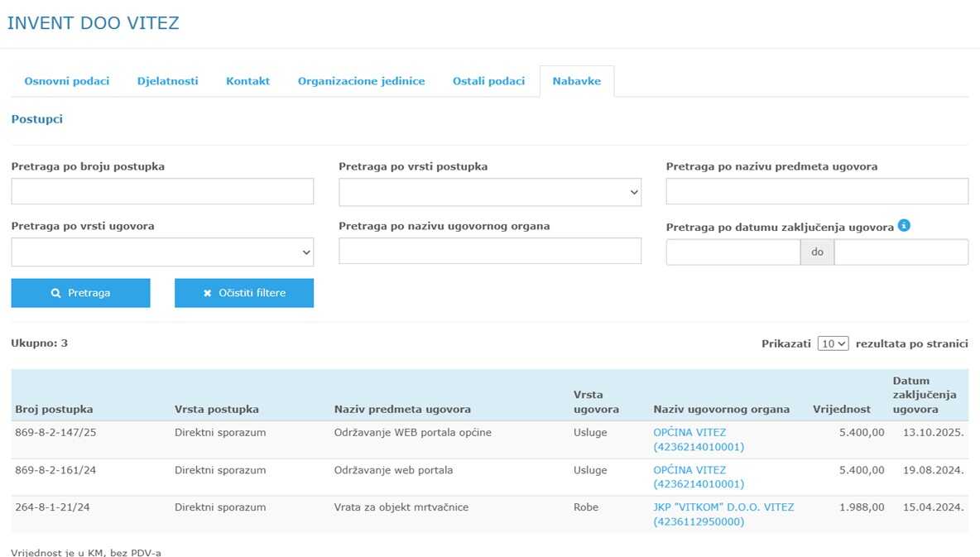
Task: Open OPĆINA VITEZ link in 869-8-2-147/25 row
Action: 699,439
